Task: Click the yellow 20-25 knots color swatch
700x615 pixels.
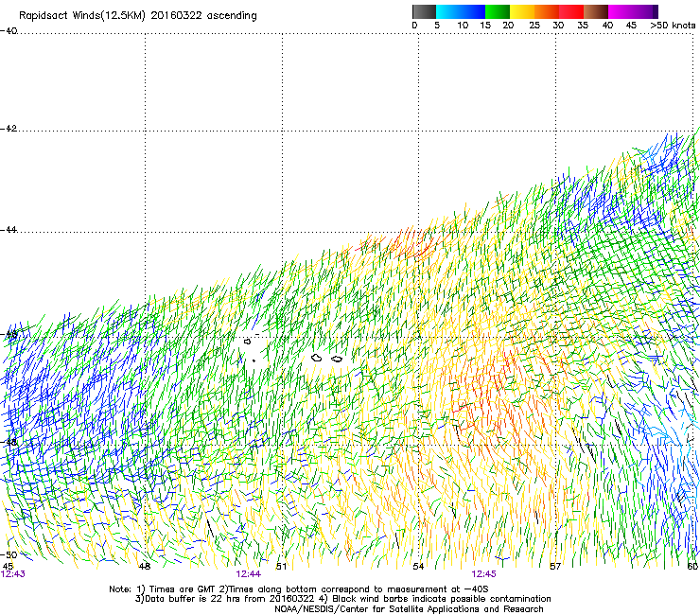Action: click(x=522, y=11)
